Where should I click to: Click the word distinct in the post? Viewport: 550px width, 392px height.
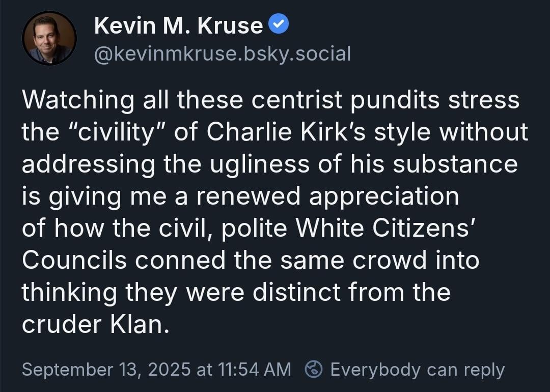pyautogui.click(x=297, y=292)
